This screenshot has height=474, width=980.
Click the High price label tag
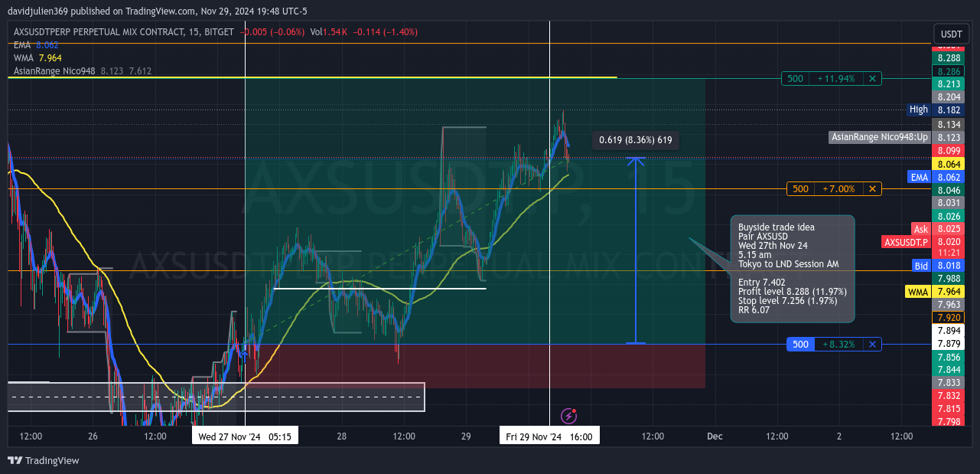click(919, 110)
